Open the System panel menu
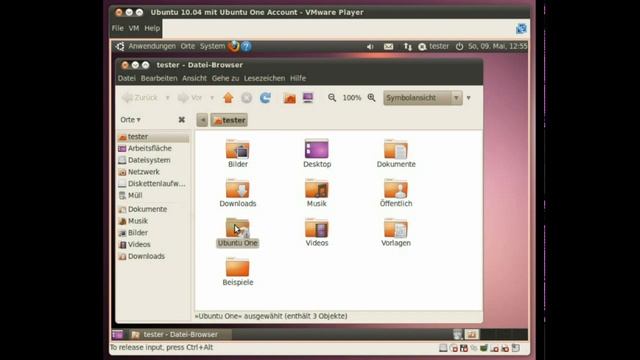Screen dimensions: 640x360 click(212, 46)
